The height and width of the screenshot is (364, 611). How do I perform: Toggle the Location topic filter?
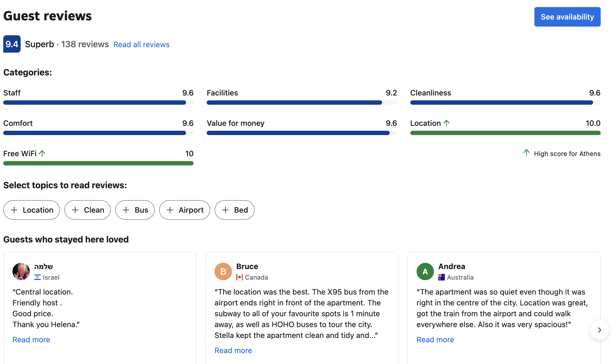coord(32,210)
